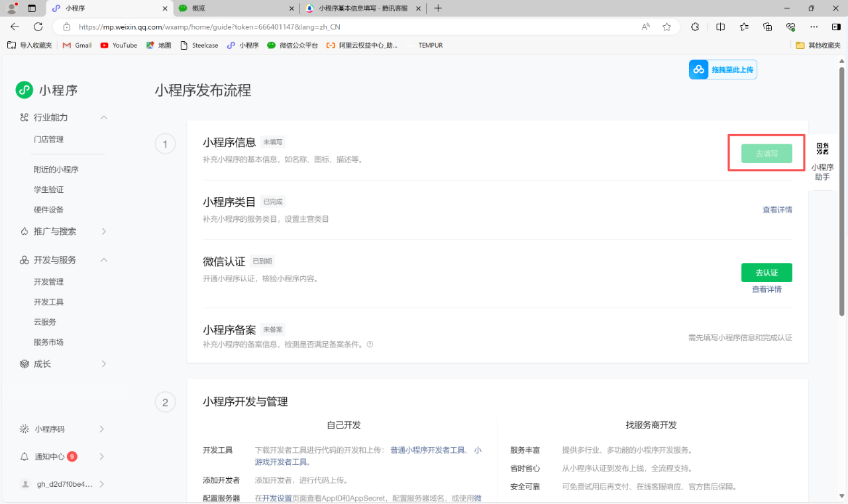
Task: Open the 微信公众平台 bookmark
Action: pyautogui.click(x=293, y=45)
